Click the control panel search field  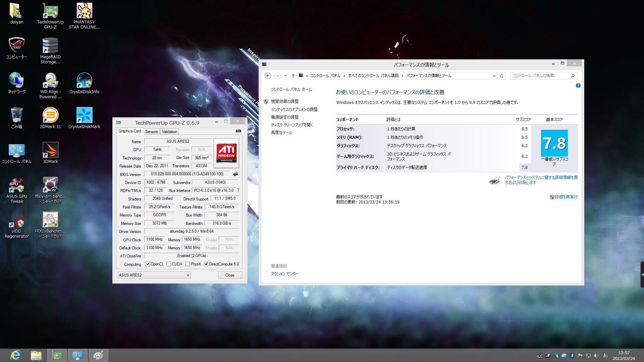click(539, 76)
